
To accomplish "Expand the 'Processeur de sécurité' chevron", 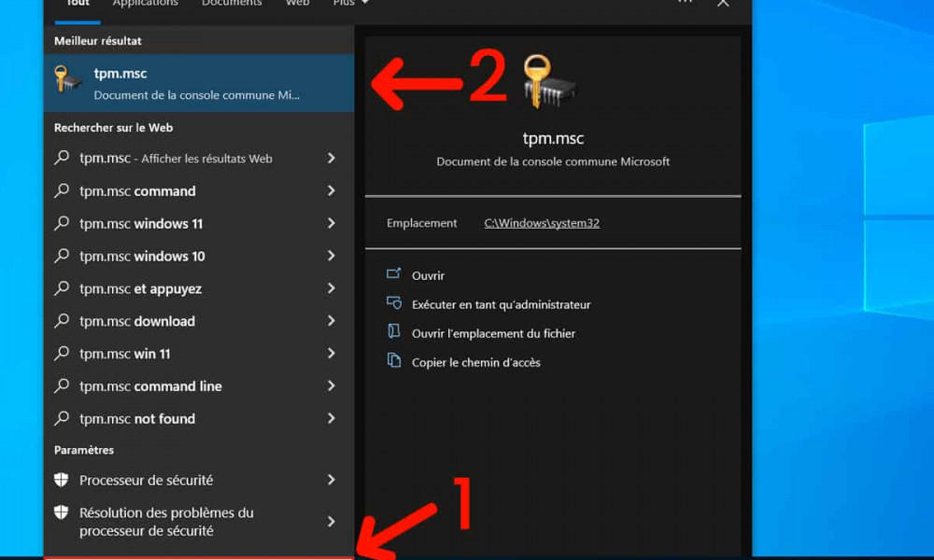I will click(x=332, y=480).
